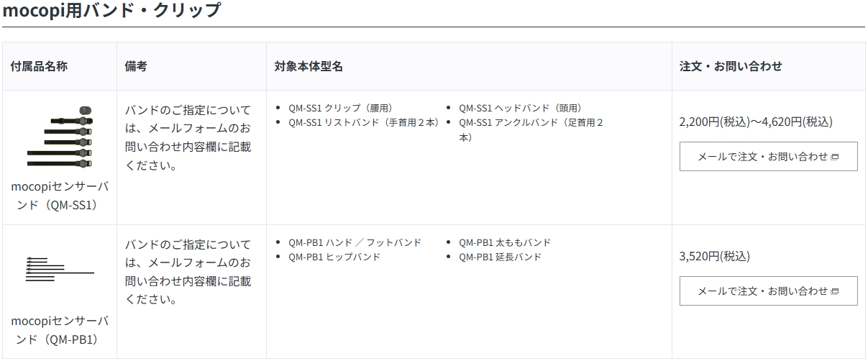Click the QM-PB1 ハンド／フットバンド list item

pyautogui.click(x=355, y=242)
